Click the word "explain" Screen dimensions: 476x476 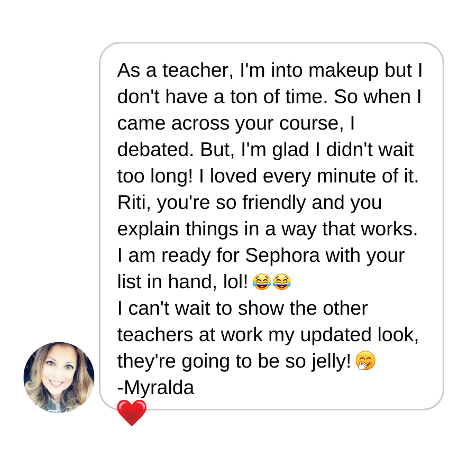[149, 229]
